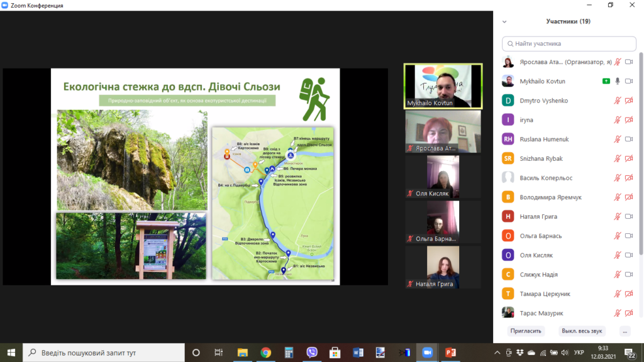Click the green screen-share icon by Mykhailo Kovtun
Viewport: 644px width, 362px height.
click(606, 81)
